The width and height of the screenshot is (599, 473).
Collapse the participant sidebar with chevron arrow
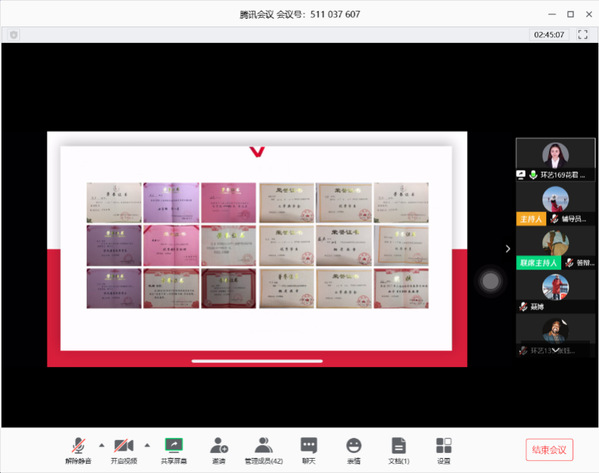[508, 249]
